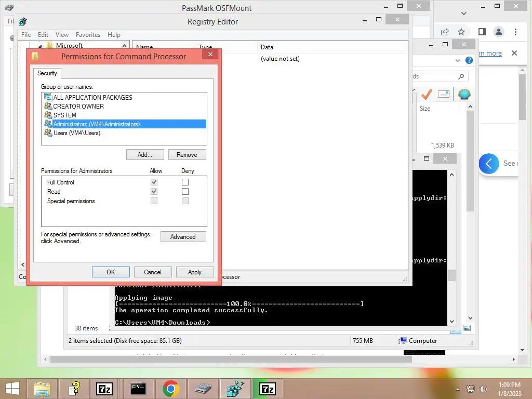Select Administrators (VM4\Administrators) entry
Image resolution: width=532 pixels, height=399 pixels.
click(124, 124)
